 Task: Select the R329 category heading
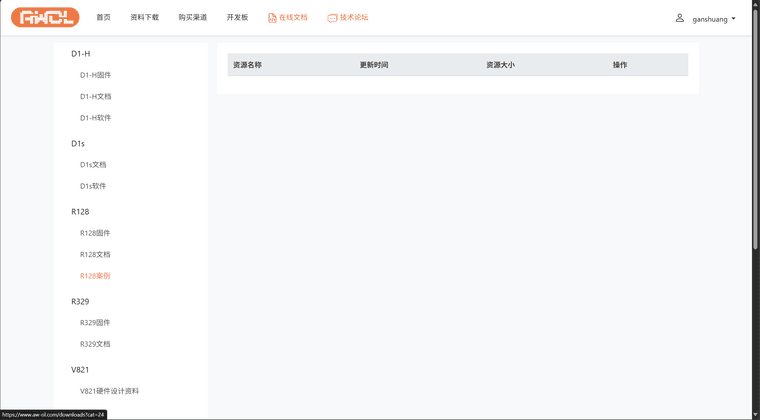80,301
